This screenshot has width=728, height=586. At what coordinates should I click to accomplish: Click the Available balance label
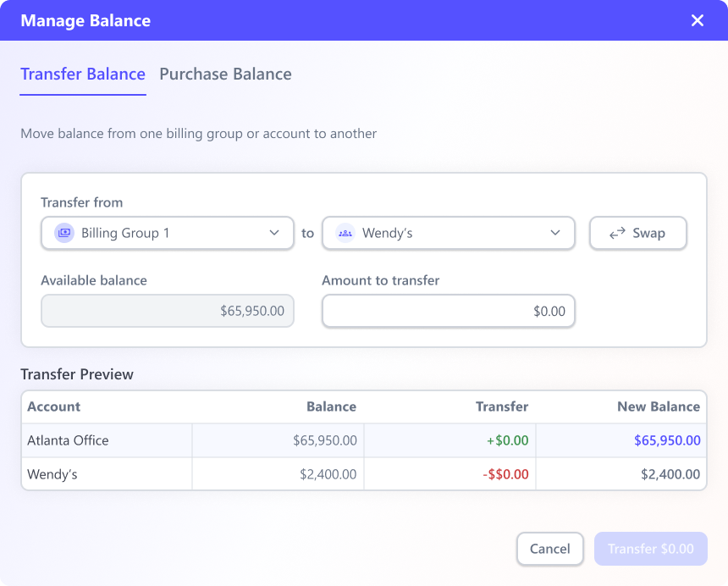pyautogui.click(x=94, y=280)
